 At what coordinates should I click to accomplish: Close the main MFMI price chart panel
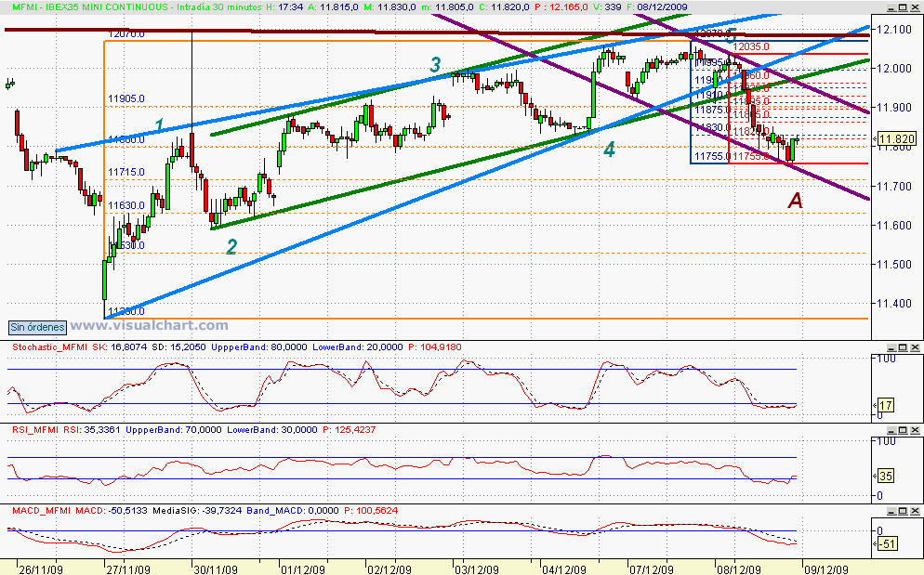pyautogui.click(x=915, y=7)
